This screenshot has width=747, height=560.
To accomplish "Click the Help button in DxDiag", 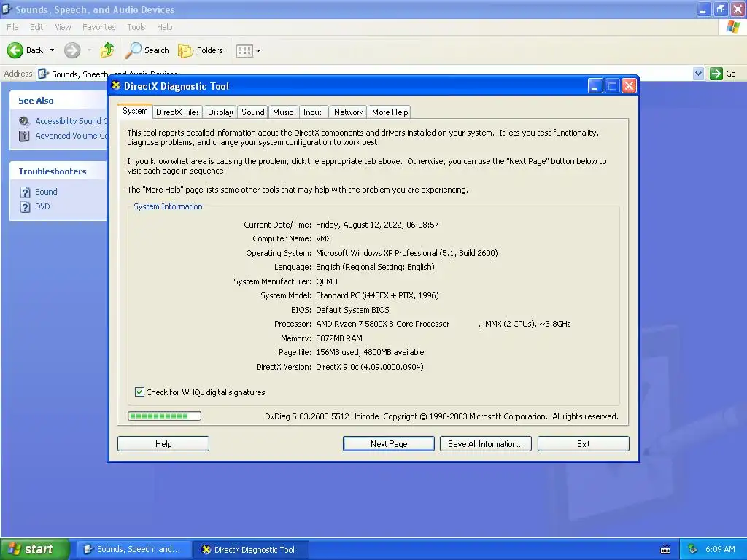I will [x=163, y=444].
